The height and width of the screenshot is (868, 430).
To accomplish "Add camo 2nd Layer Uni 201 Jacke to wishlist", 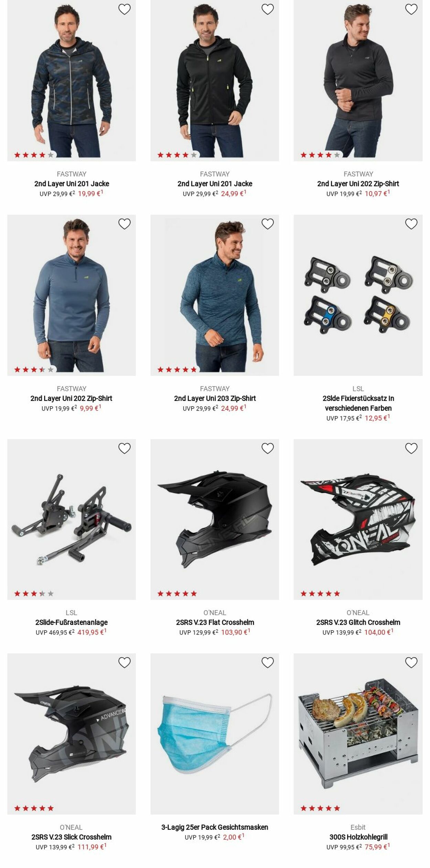I will [x=124, y=9].
